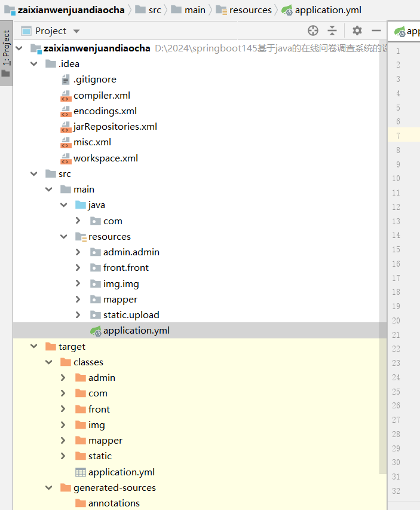Expand the com package under java
This screenshot has height=510, width=420.
78,221
